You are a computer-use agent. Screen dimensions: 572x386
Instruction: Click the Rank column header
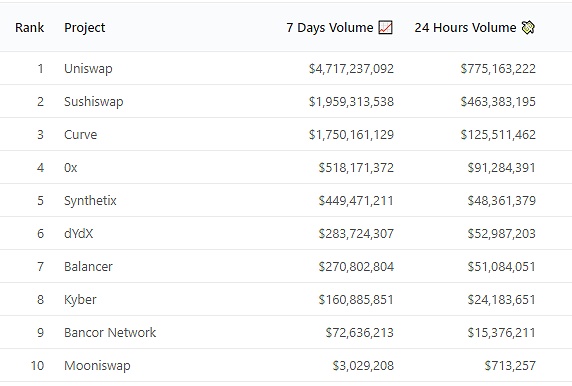click(x=30, y=27)
